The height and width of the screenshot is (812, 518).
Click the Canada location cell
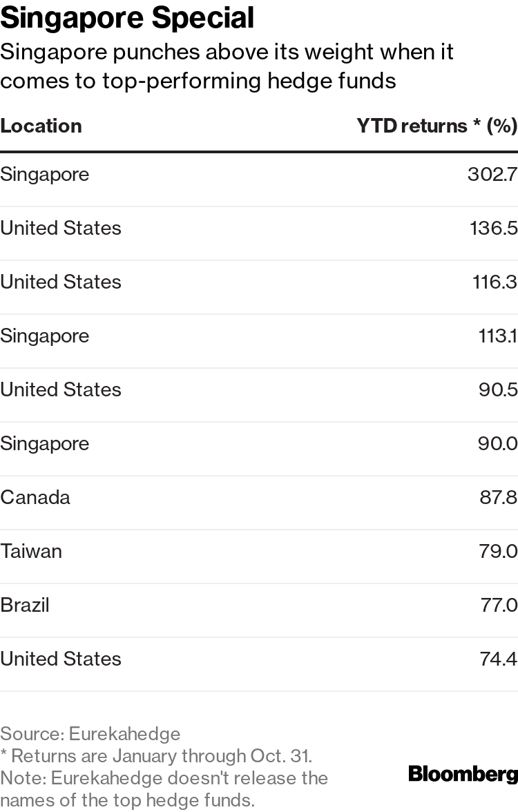pyautogui.click(x=35, y=497)
